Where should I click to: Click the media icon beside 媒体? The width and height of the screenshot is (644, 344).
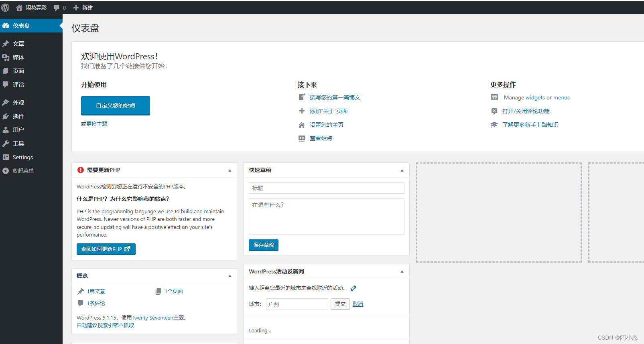(6, 57)
